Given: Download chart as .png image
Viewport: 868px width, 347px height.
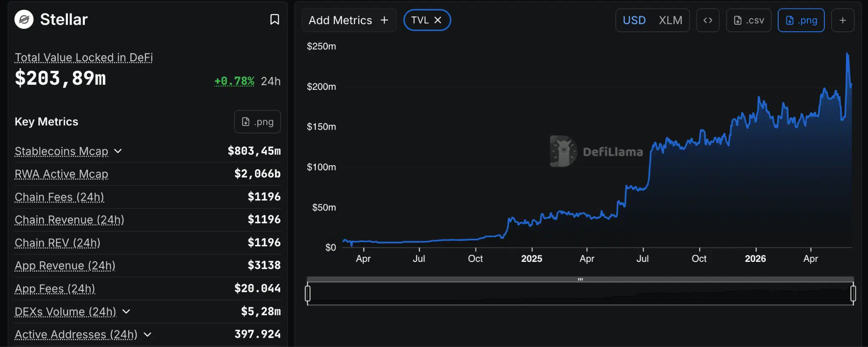Looking at the screenshot, I should [x=801, y=20].
